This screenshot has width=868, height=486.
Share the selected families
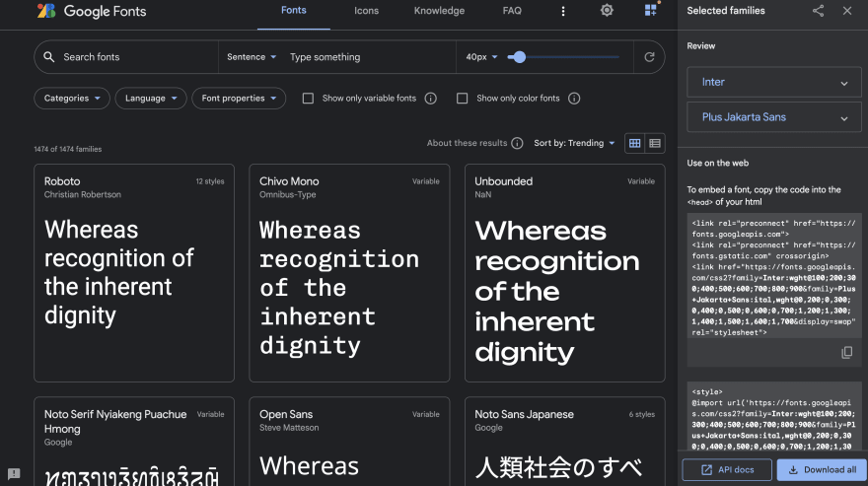tap(818, 11)
